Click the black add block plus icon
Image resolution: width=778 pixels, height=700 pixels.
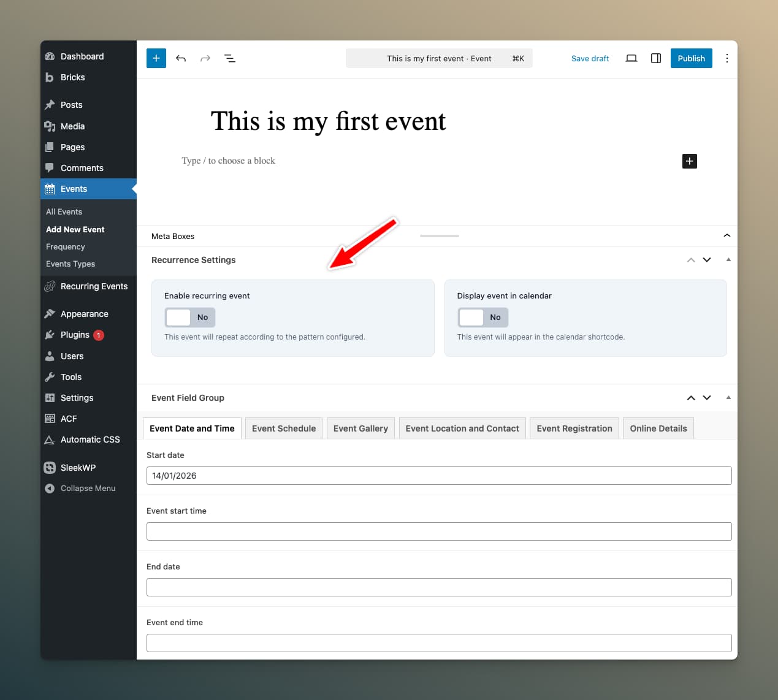click(x=689, y=161)
